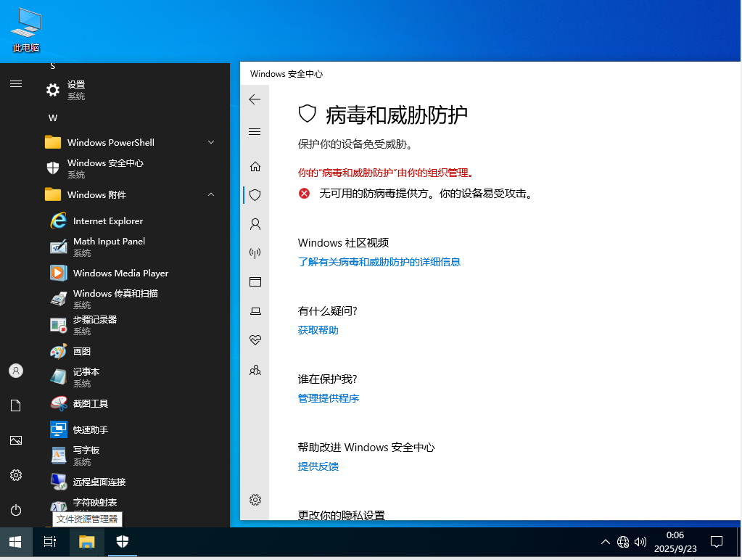742x560 pixels.
Task: Open network globe icon in system tray
Action: point(623,542)
